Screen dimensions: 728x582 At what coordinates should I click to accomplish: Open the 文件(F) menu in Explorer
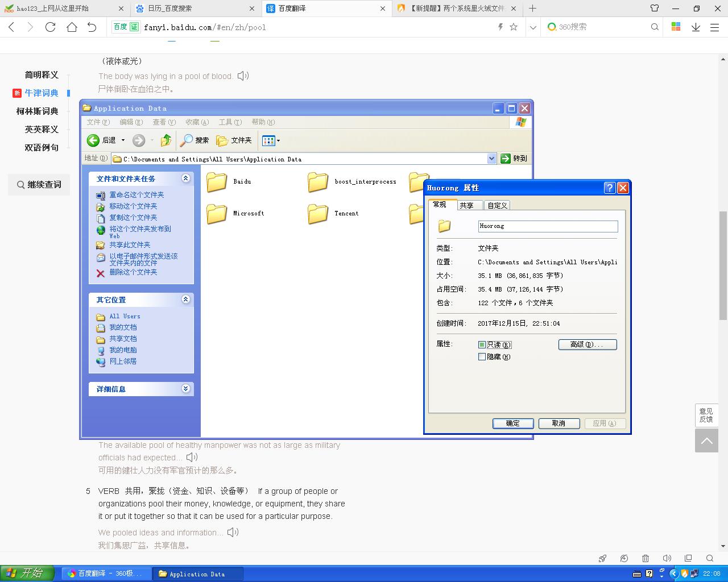[98, 122]
